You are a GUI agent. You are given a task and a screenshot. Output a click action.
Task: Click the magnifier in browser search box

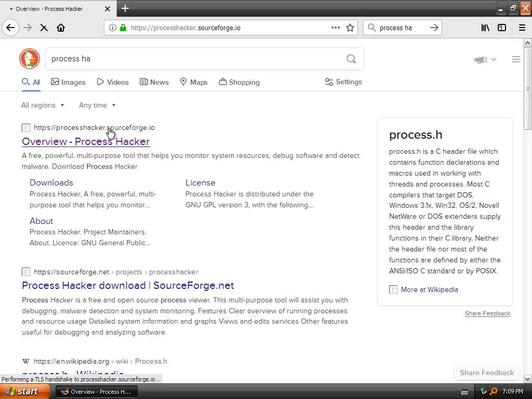pyautogui.click(x=372, y=28)
